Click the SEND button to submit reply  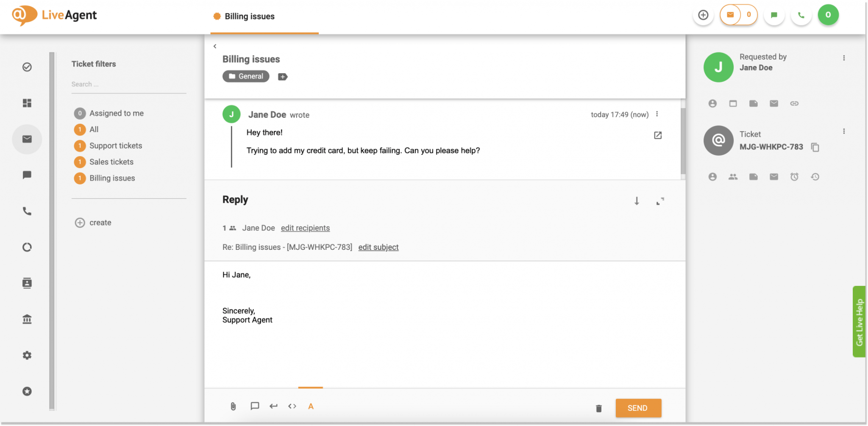(638, 408)
